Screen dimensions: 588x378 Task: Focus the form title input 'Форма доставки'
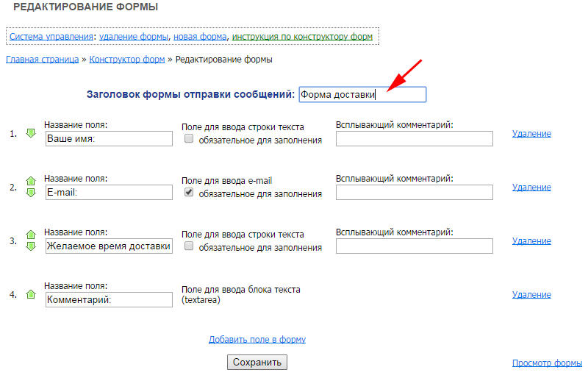point(362,94)
